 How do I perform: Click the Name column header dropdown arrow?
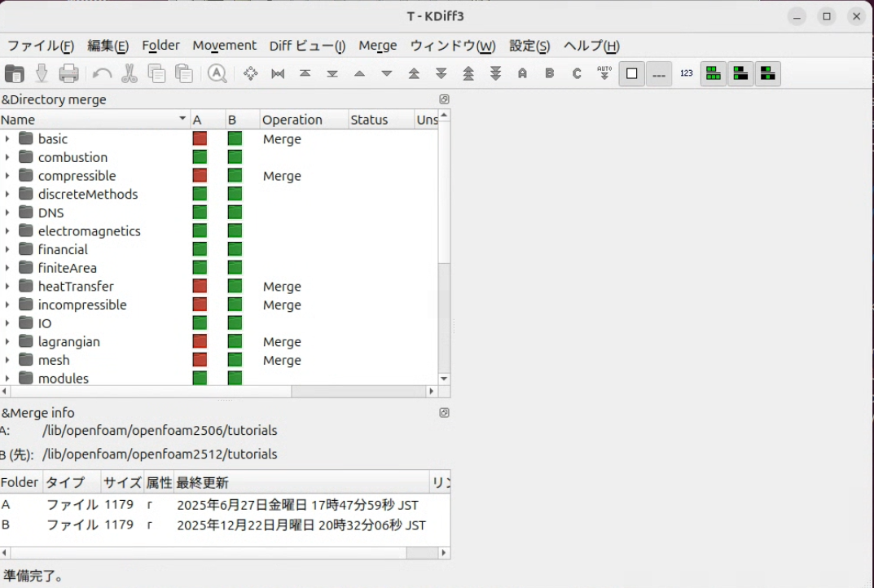click(182, 120)
